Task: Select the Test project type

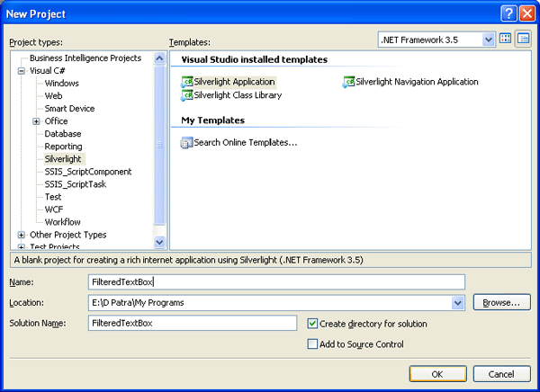Action: 53,197
